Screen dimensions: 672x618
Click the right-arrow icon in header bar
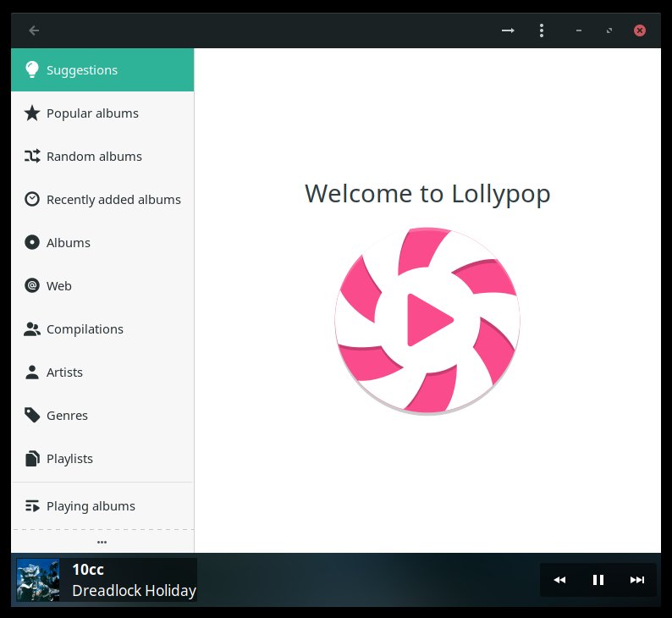(x=508, y=30)
